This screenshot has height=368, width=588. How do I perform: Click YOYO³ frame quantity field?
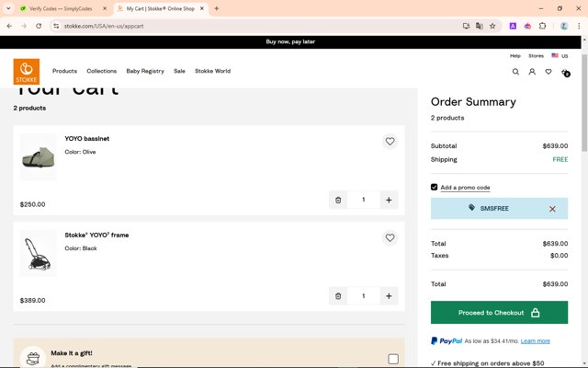click(364, 296)
